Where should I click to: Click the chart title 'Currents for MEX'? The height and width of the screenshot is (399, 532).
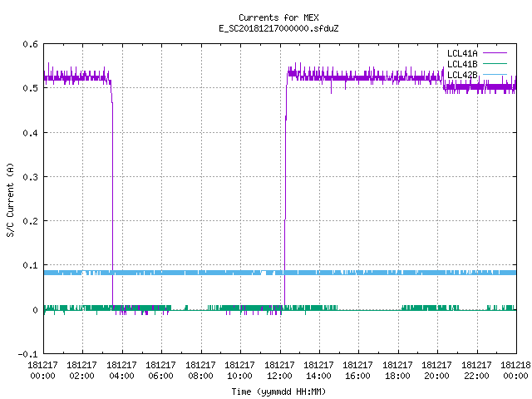pyautogui.click(x=278, y=17)
